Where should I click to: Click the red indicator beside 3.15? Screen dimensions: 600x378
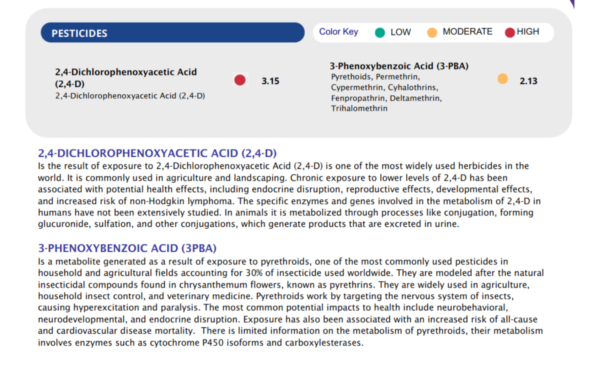[240, 80]
